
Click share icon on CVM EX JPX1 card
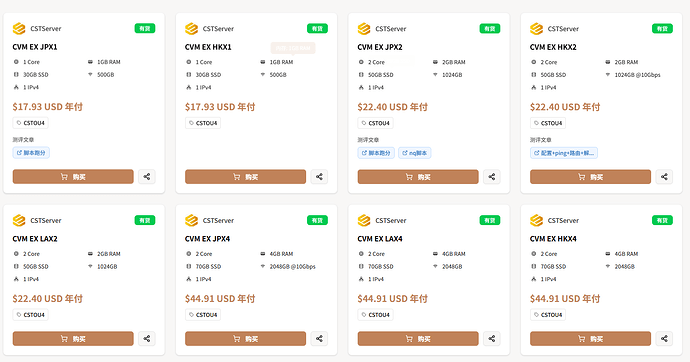coord(147,177)
